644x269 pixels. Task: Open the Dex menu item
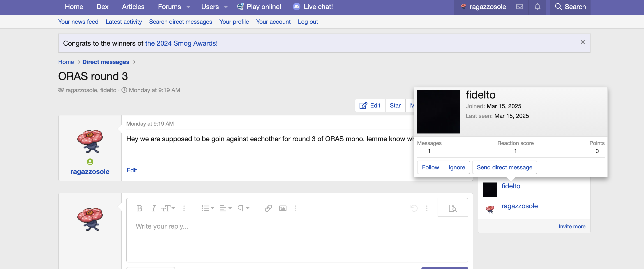102,7
